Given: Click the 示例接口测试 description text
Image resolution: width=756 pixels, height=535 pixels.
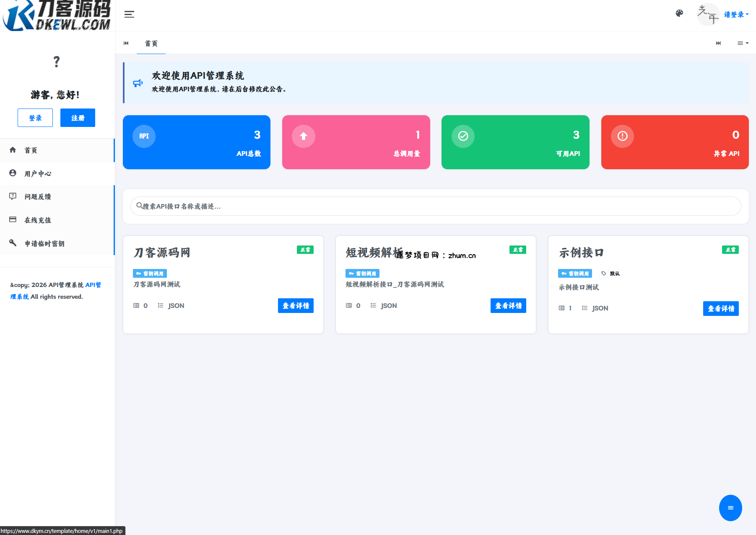Looking at the screenshot, I should click(579, 287).
